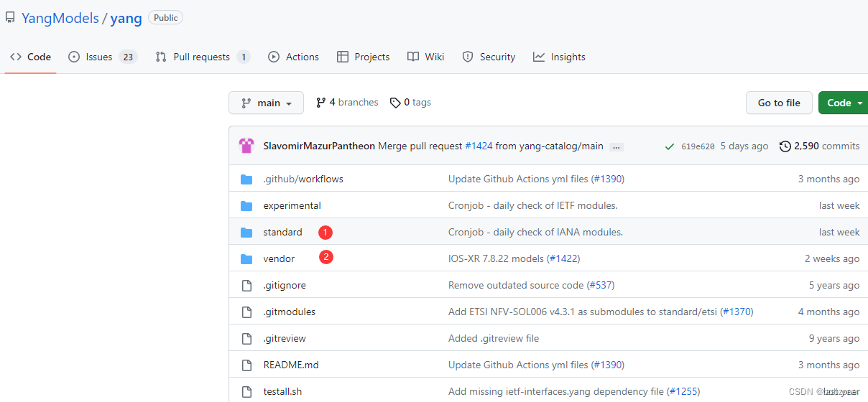The height and width of the screenshot is (402, 868).
Task: Open the README.md file
Action: 291,365
